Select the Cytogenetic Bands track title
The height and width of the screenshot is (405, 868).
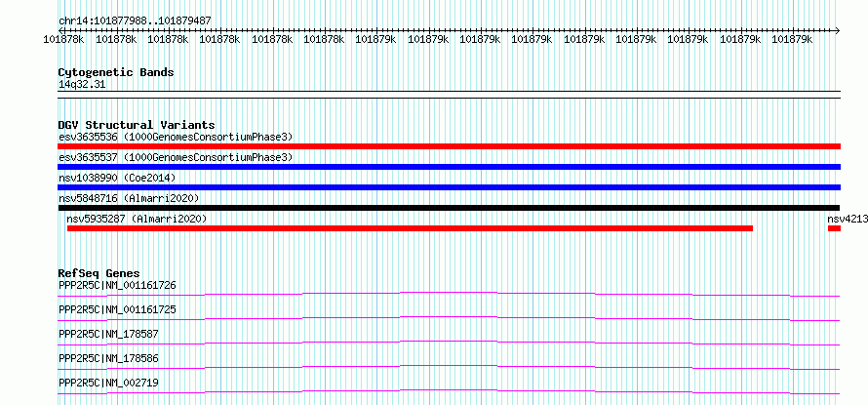116,72
